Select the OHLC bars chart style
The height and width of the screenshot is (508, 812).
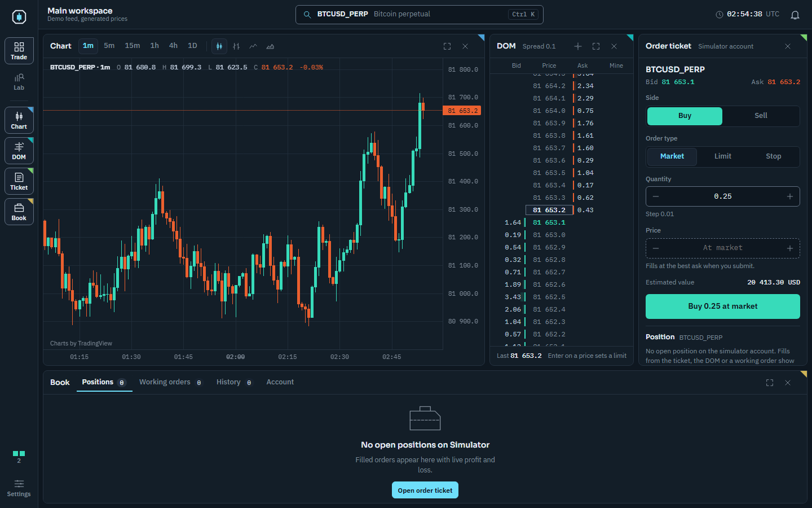[x=236, y=46]
